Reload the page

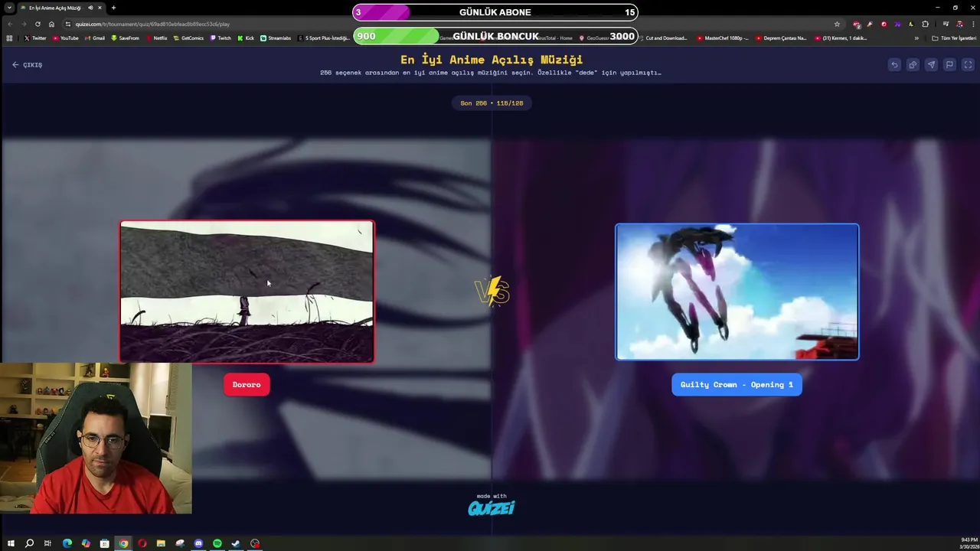[x=38, y=24]
